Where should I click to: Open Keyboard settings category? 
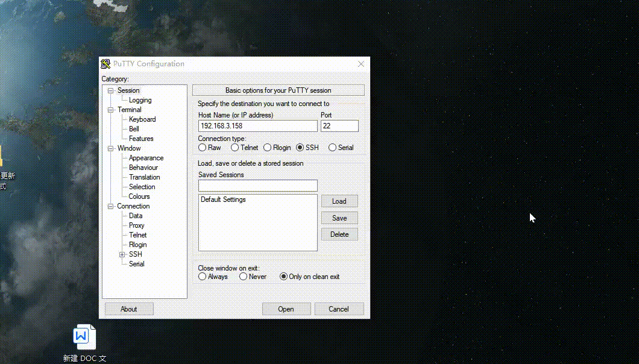[x=142, y=119]
